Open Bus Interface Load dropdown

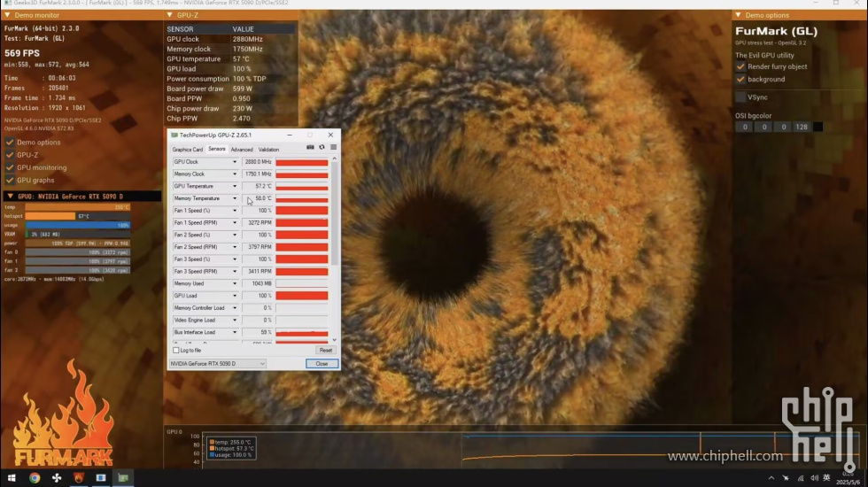[234, 333]
